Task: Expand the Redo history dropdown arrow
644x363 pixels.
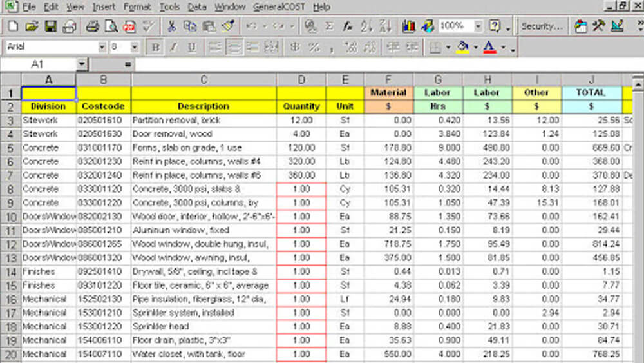Action: pyautogui.click(x=292, y=26)
